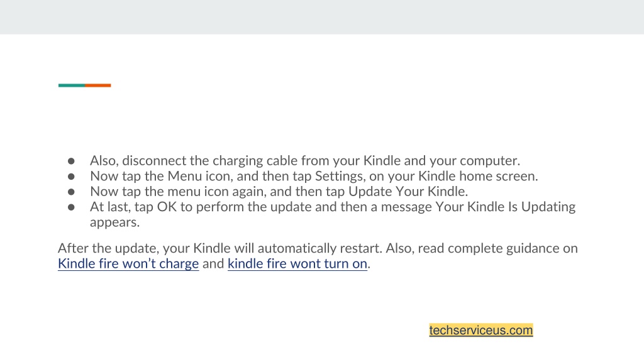
Task: Select the bullet dot before "Now tap the menu icon again"
Action: pos(71,192)
